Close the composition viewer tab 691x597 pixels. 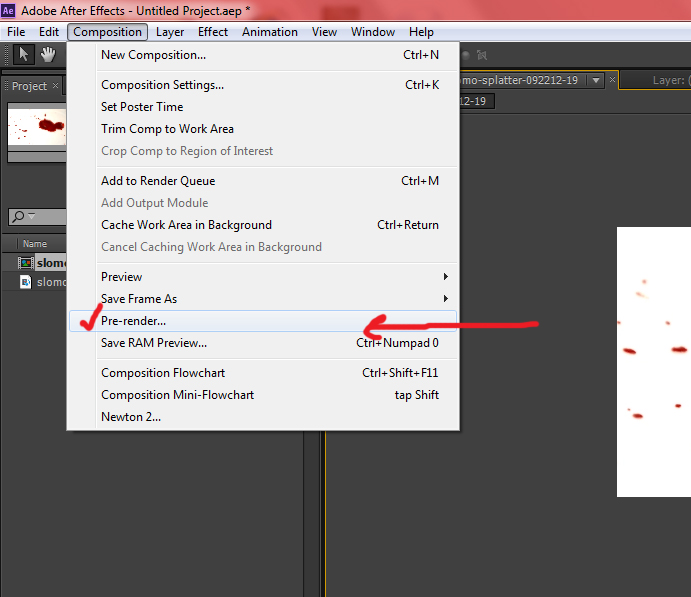[612, 80]
